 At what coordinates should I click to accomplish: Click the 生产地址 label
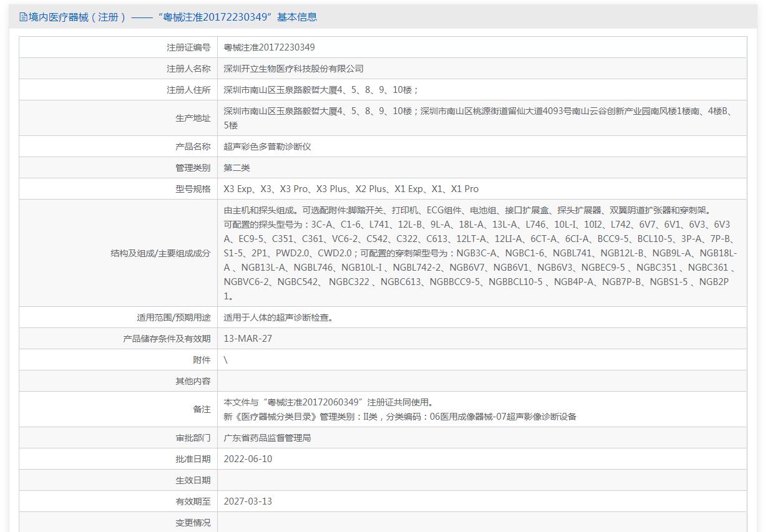pos(193,118)
